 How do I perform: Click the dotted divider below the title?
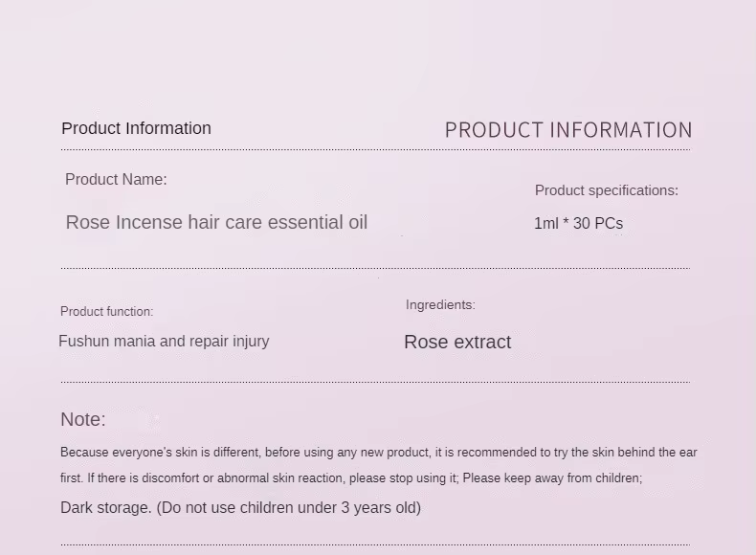(375, 150)
